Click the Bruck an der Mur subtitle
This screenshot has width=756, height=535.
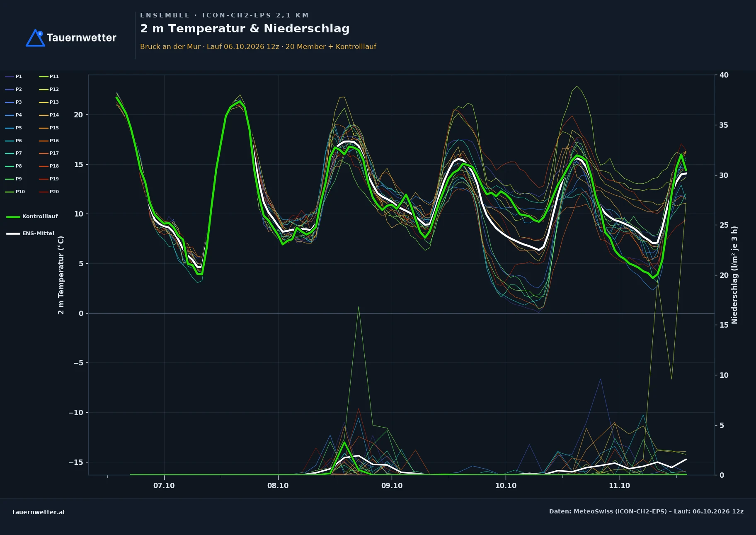click(x=258, y=46)
